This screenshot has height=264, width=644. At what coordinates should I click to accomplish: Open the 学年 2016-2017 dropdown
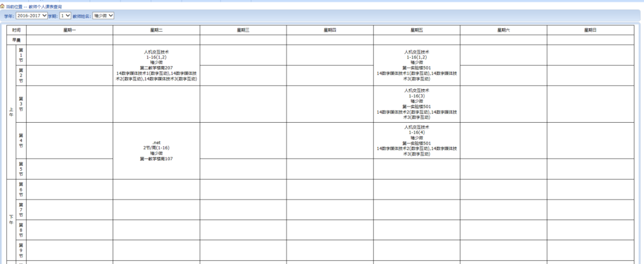pos(31,16)
